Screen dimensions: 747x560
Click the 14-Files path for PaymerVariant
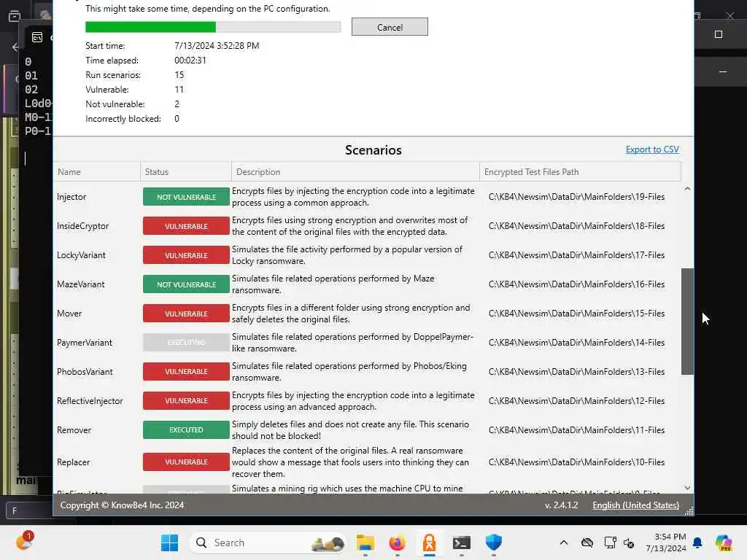[x=576, y=343]
